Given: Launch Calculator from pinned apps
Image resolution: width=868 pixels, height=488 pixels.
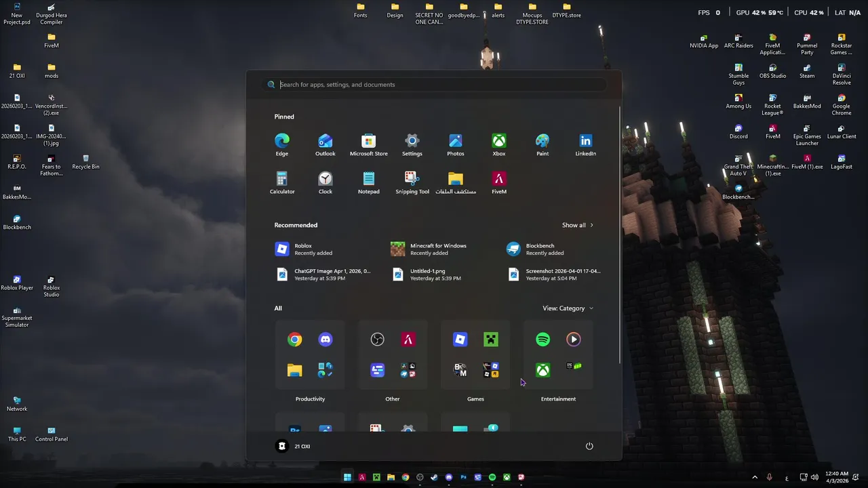Looking at the screenshot, I should click(x=282, y=183).
